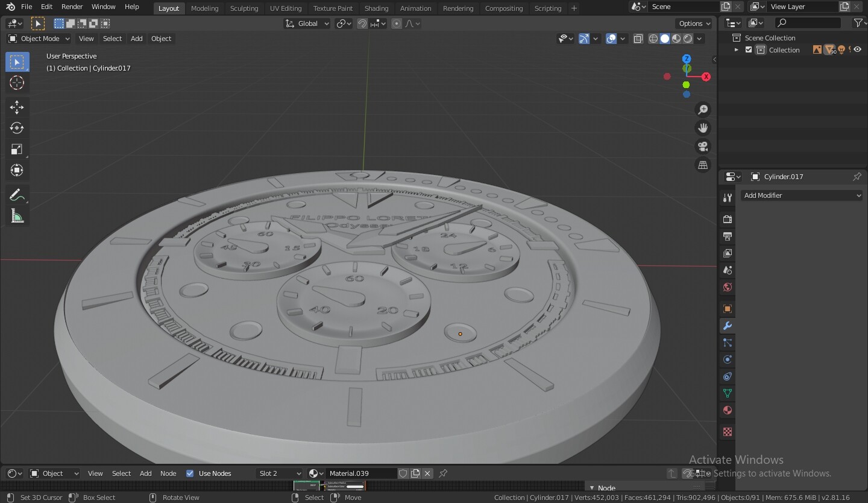Screen dimensions: 868x503
Task: Open the Particles properties tab
Action: [728, 343]
